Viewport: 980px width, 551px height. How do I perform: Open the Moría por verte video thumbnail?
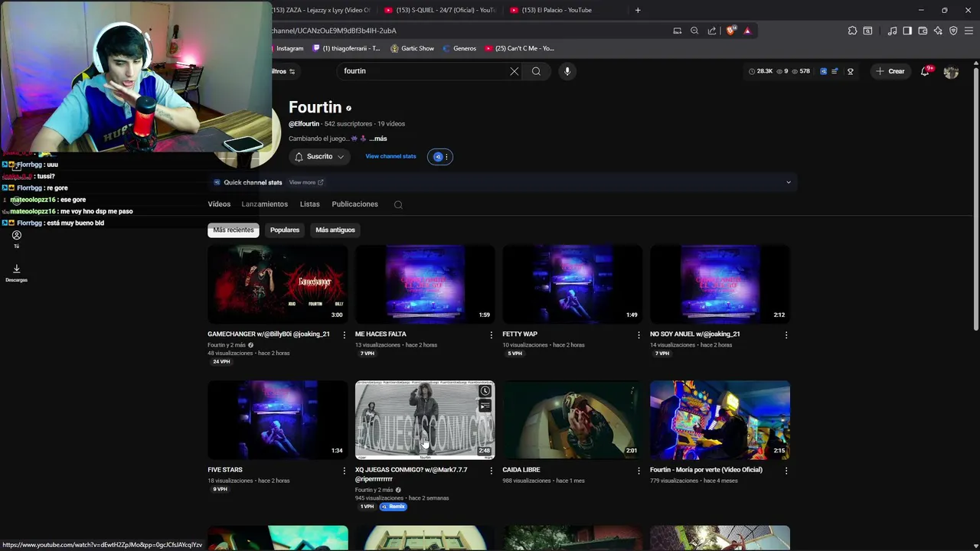(720, 420)
